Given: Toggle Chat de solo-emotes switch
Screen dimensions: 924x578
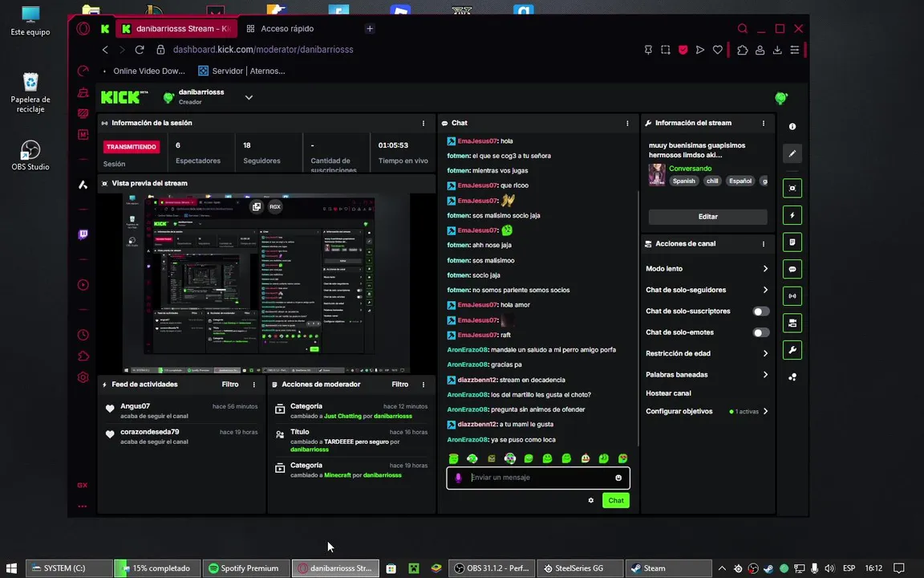Looking at the screenshot, I should tap(760, 332).
